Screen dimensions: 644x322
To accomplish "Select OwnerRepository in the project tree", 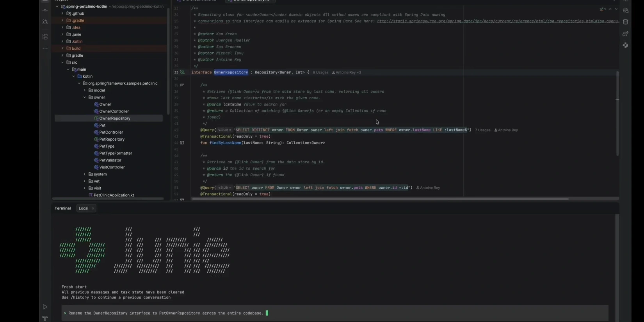I will (x=115, y=118).
